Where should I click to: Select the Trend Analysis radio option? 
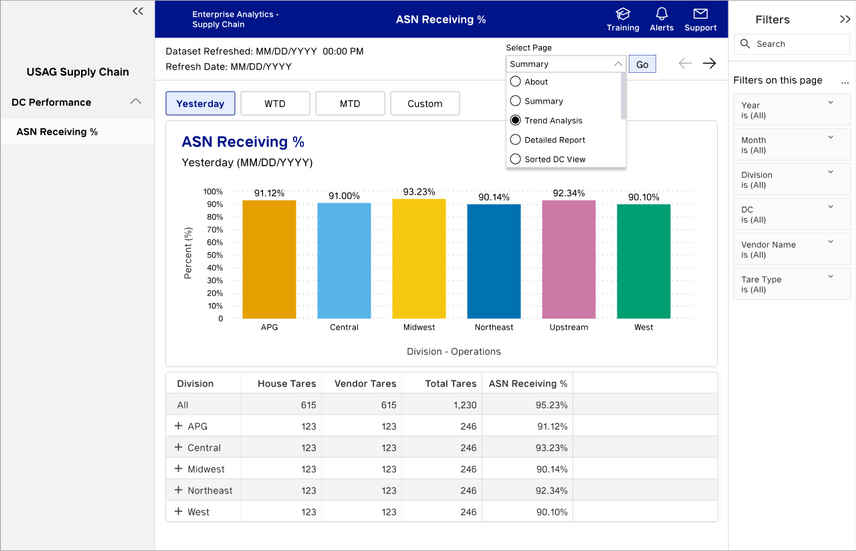(515, 120)
